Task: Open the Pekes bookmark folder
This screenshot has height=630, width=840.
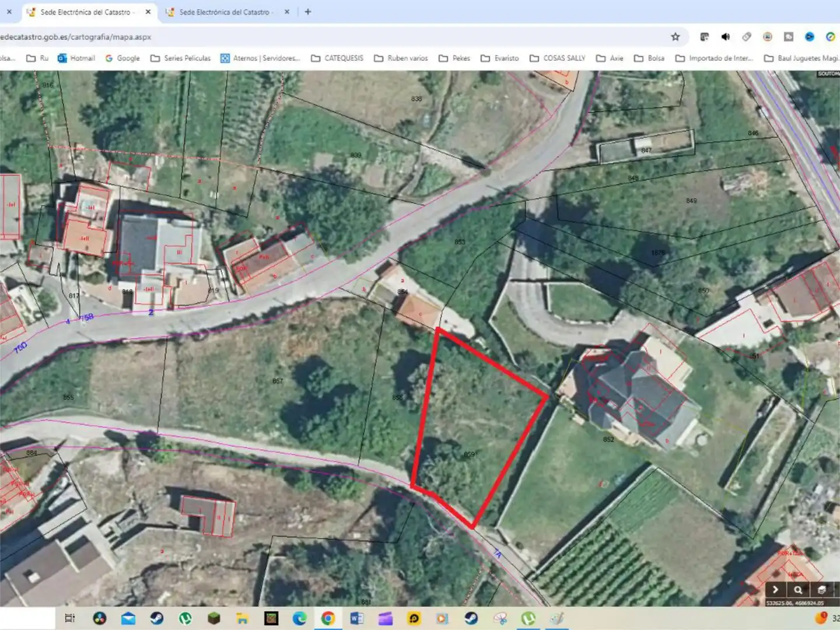Action: click(454, 58)
